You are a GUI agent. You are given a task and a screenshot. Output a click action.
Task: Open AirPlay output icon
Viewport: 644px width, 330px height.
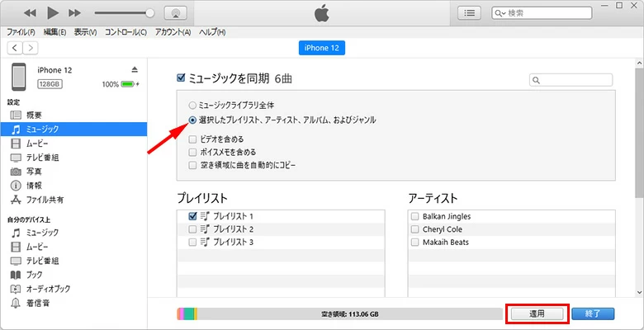pos(175,13)
